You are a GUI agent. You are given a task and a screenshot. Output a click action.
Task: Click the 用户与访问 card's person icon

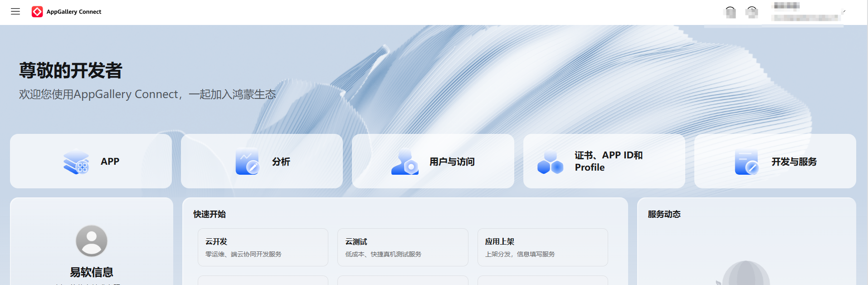point(405,162)
